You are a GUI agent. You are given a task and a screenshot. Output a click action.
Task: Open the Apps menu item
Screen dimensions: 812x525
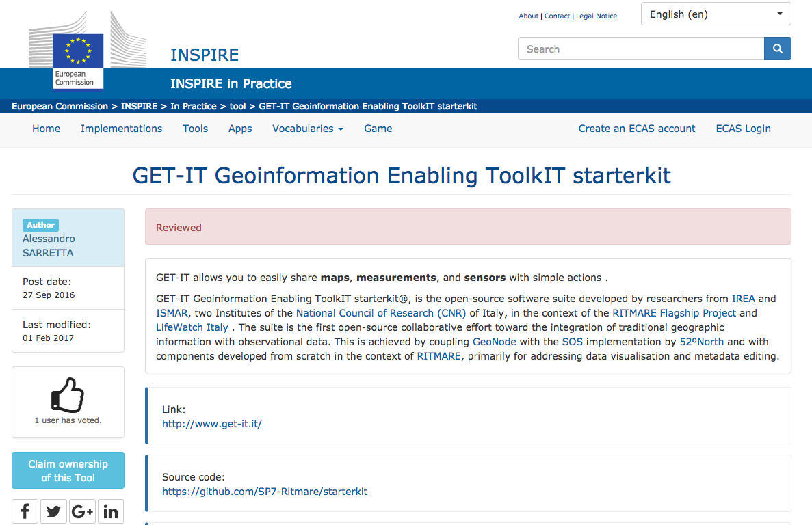pos(240,129)
